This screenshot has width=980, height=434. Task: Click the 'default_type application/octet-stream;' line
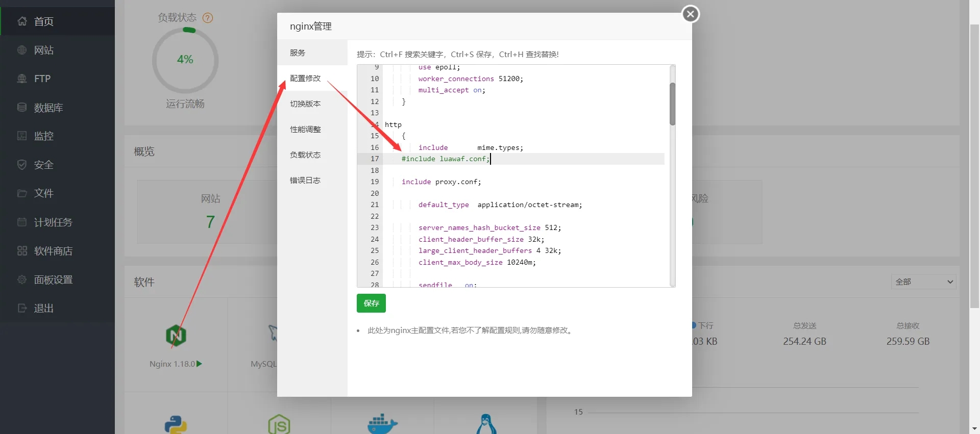click(500, 205)
